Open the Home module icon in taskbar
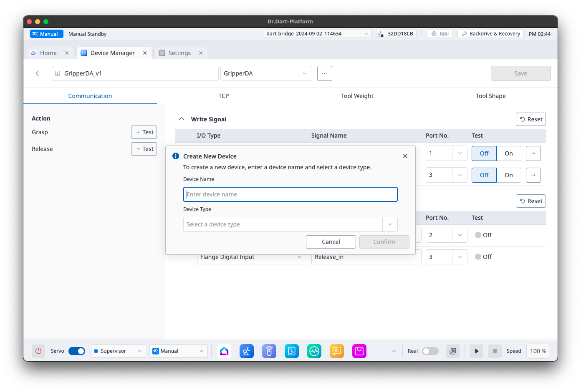 click(x=224, y=351)
